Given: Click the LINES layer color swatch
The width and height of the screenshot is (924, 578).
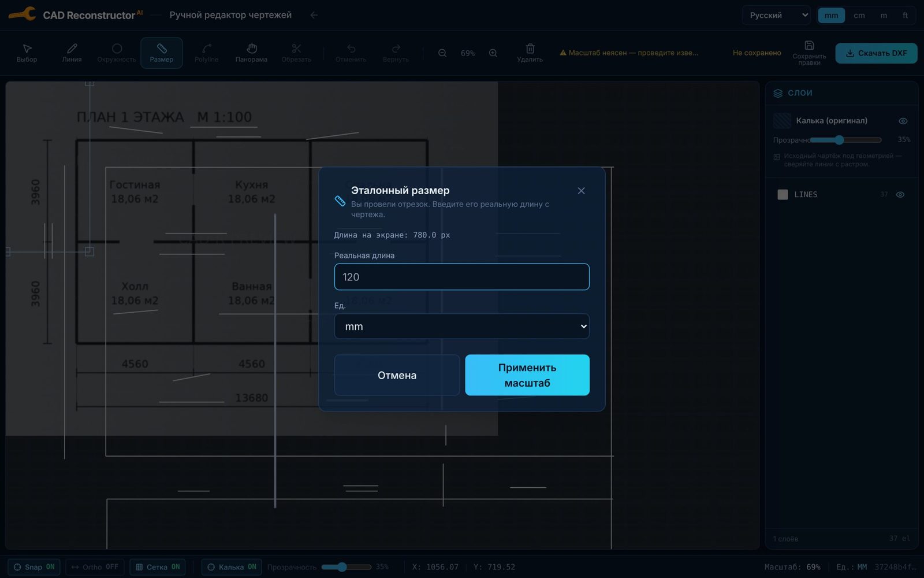Looking at the screenshot, I should pyautogui.click(x=783, y=195).
